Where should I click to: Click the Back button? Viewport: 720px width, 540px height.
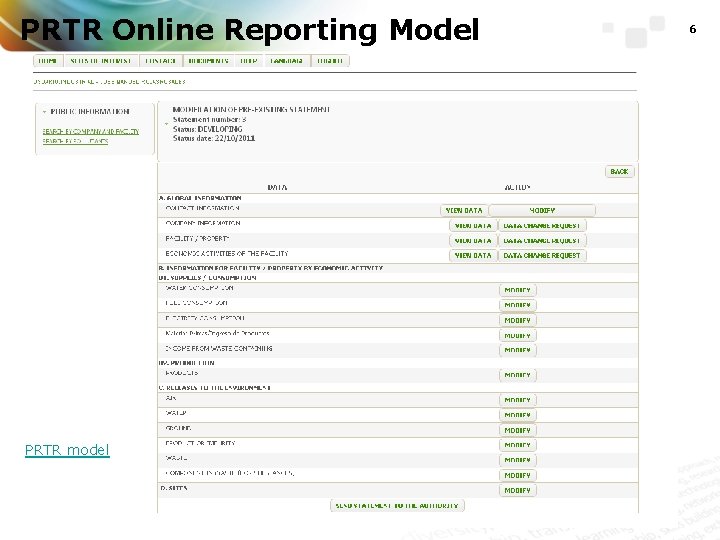(619, 171)
